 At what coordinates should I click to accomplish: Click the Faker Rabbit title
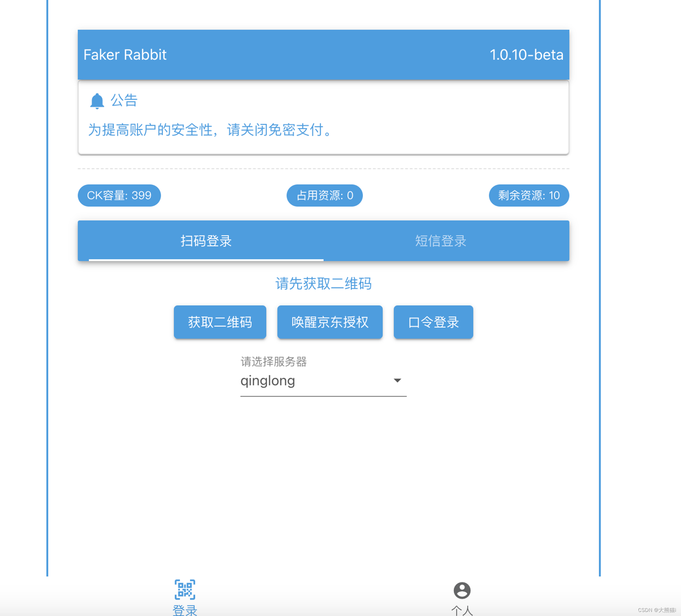pyautogui.click(x=125, y=55)
